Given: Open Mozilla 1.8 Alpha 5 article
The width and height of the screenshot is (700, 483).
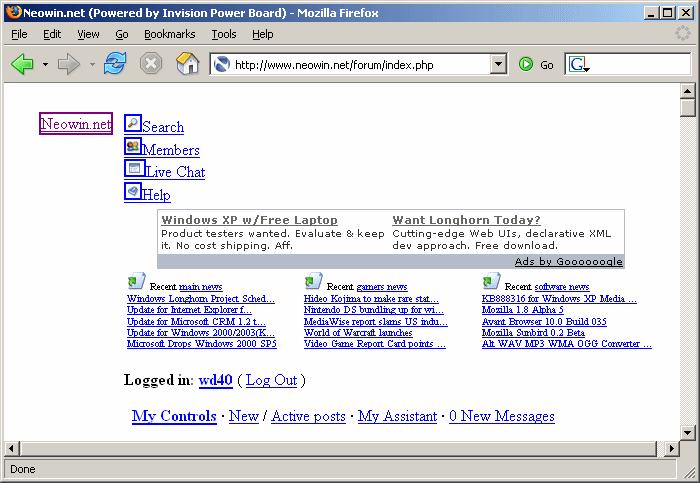Looking at the screenshot, I should click(x=523, y=310).
